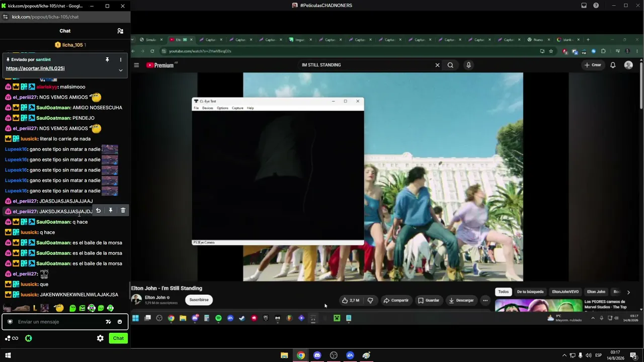Send message with green Chat button
The height and width of the screenshot is (362, 644).
[118, 338]
